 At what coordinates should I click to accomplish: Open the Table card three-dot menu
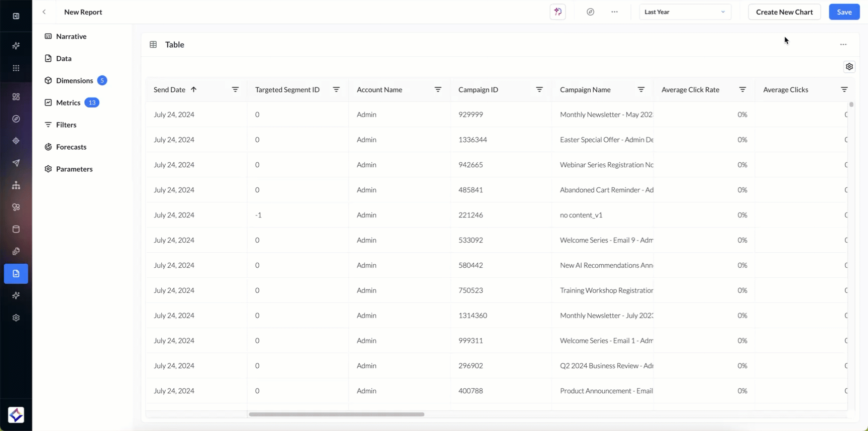point(843,45)
